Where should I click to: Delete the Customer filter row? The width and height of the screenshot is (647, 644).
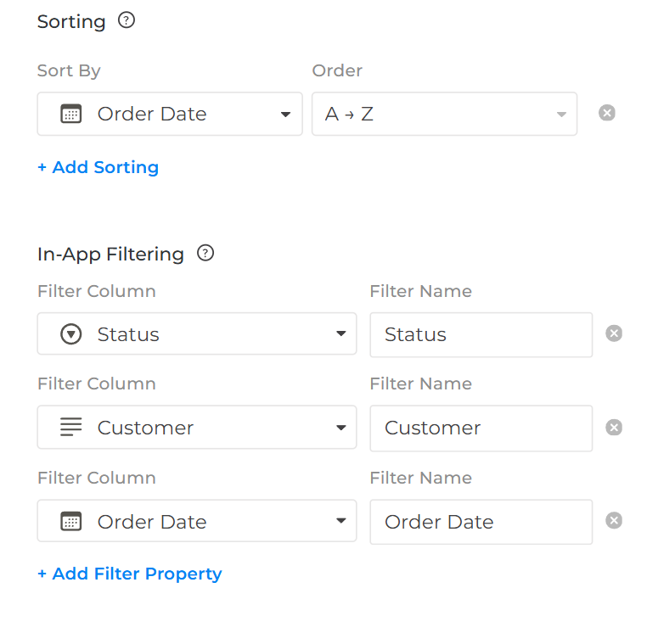coord(614,427)
